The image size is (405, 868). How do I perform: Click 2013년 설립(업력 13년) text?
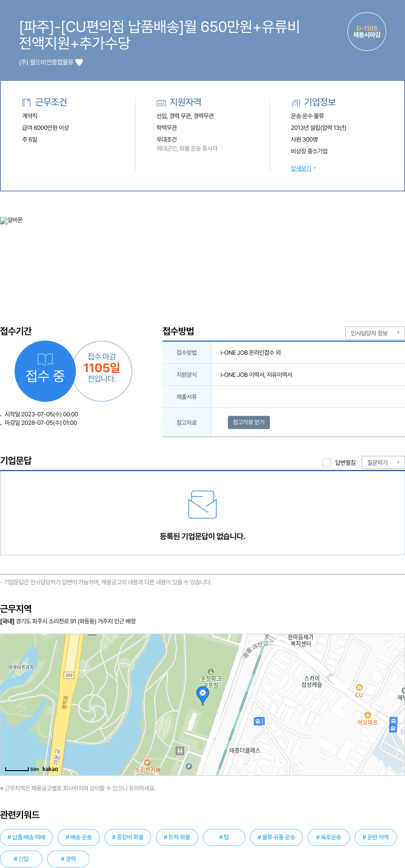pos(318,127)
